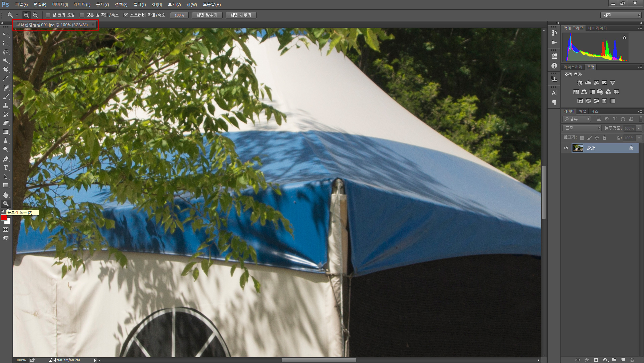644x363 pixels.
Task: Select the Zoom tool in toolbox
Action: [6, 204]
